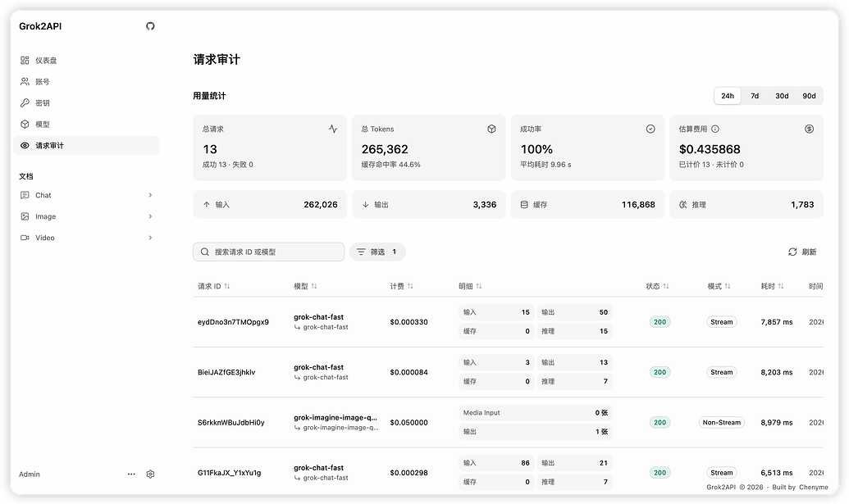This screenshot has height=504, width=849.
Task: Click the $0.000298 billing value
Action: (409, 473)
